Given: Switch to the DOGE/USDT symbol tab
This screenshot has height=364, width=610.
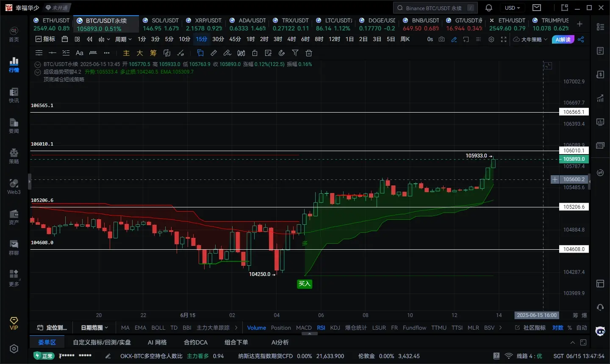Looking at the screenshot, I should tap(377, 24).
